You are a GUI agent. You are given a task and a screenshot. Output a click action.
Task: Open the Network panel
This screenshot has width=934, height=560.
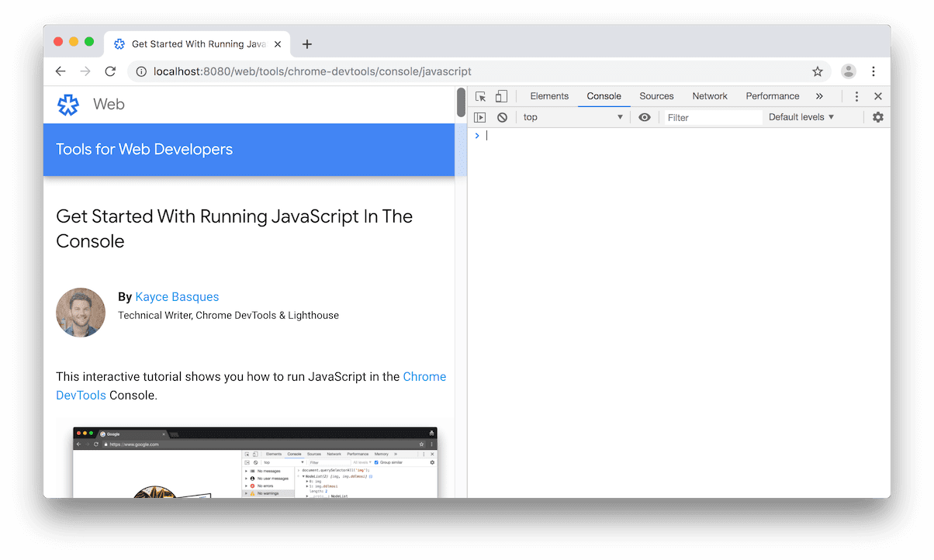[x=709, y=95]
